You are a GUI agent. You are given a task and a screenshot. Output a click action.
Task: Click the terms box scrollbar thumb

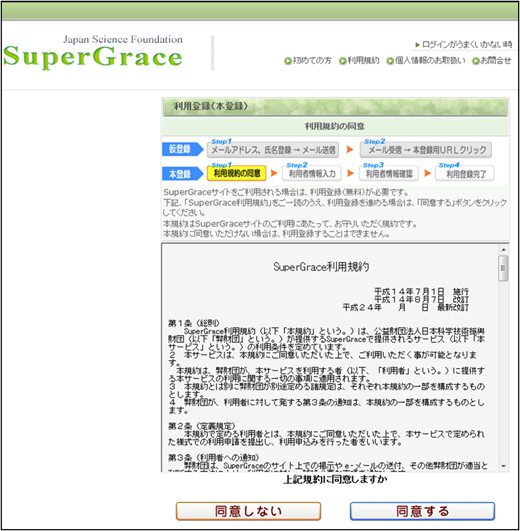pos(503,268)
